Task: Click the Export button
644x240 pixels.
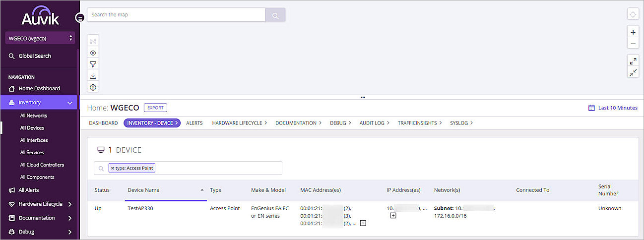Action: [x=155, y=108]
